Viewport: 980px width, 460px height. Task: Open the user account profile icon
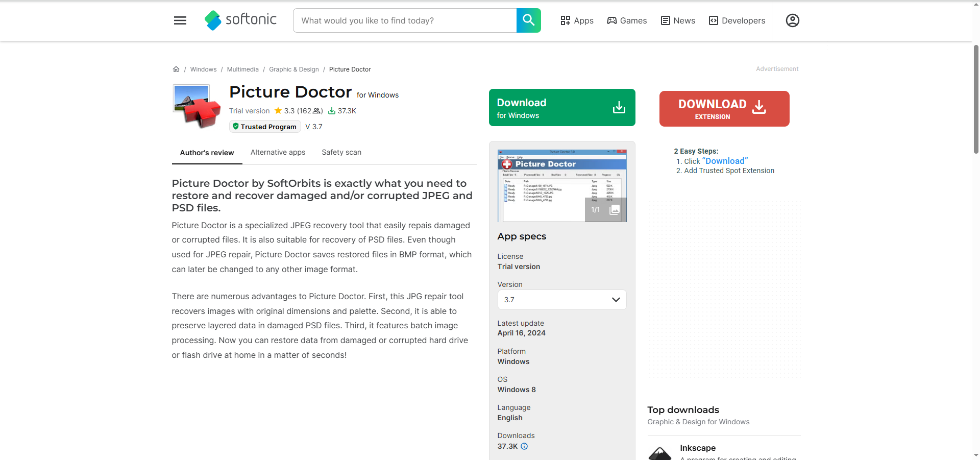coord(792,20)
